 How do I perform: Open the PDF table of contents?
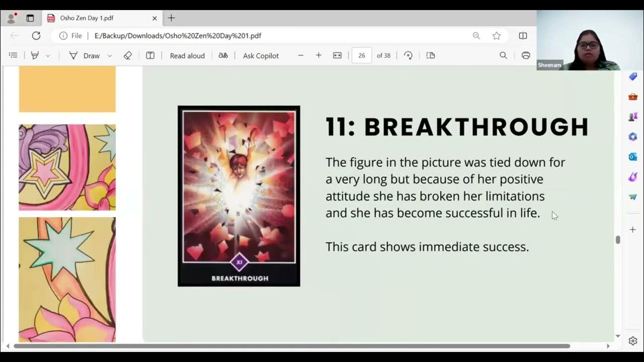(14, 55)
